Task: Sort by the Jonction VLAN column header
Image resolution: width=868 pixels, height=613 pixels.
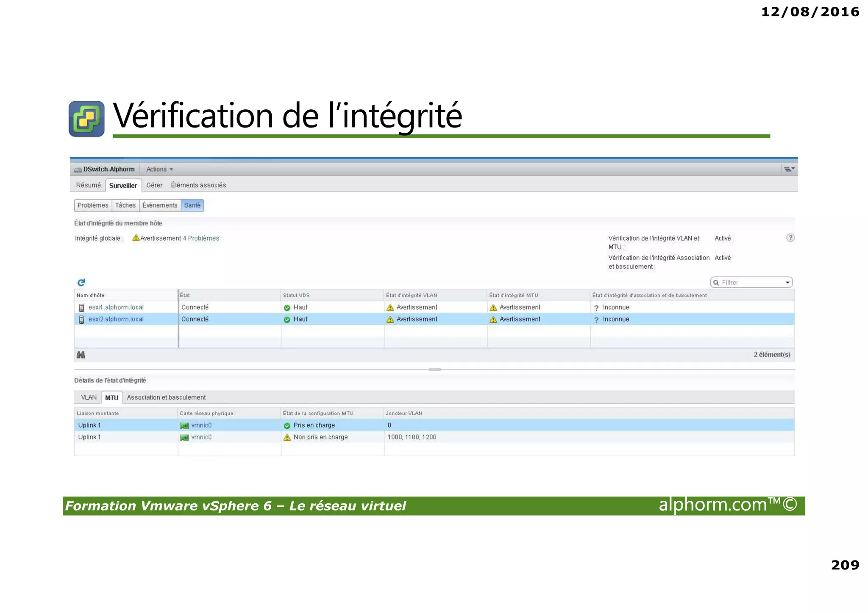Action: coord(589,413)
